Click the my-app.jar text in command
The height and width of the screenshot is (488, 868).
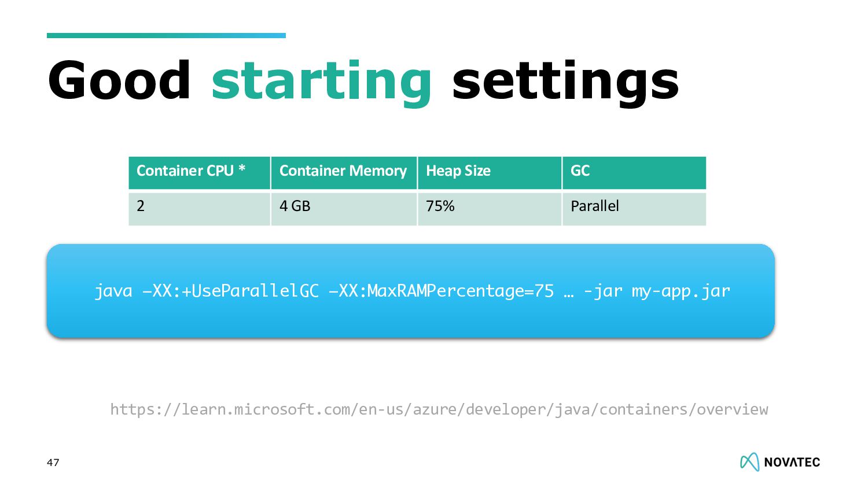681,291
